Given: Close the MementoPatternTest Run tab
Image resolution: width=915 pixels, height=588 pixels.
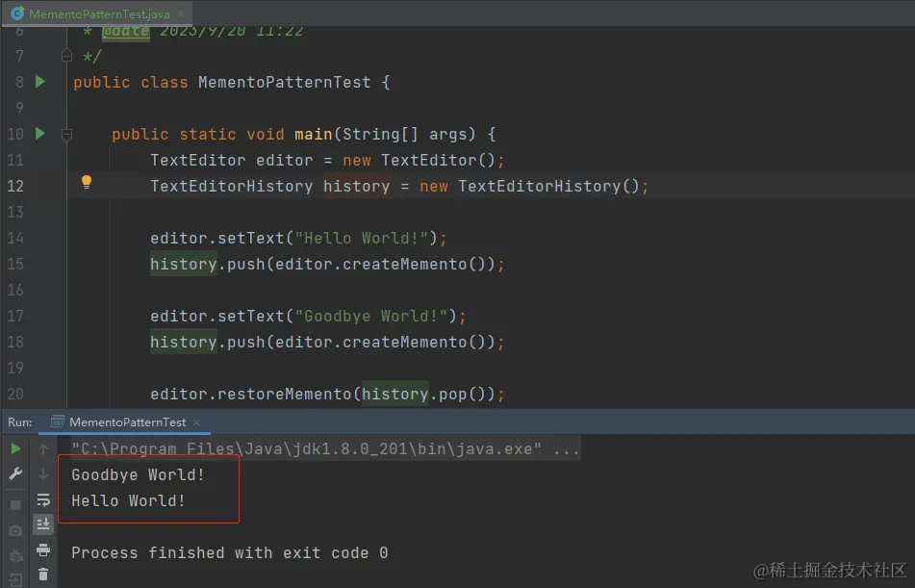Looking at the screenshot, I should point(196,422).
